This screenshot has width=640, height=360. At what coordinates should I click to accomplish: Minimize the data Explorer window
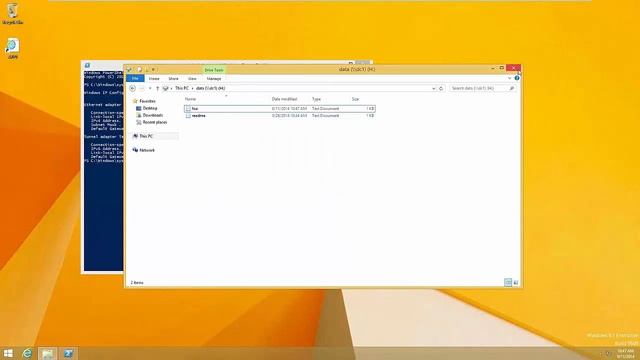pos(493,68)
